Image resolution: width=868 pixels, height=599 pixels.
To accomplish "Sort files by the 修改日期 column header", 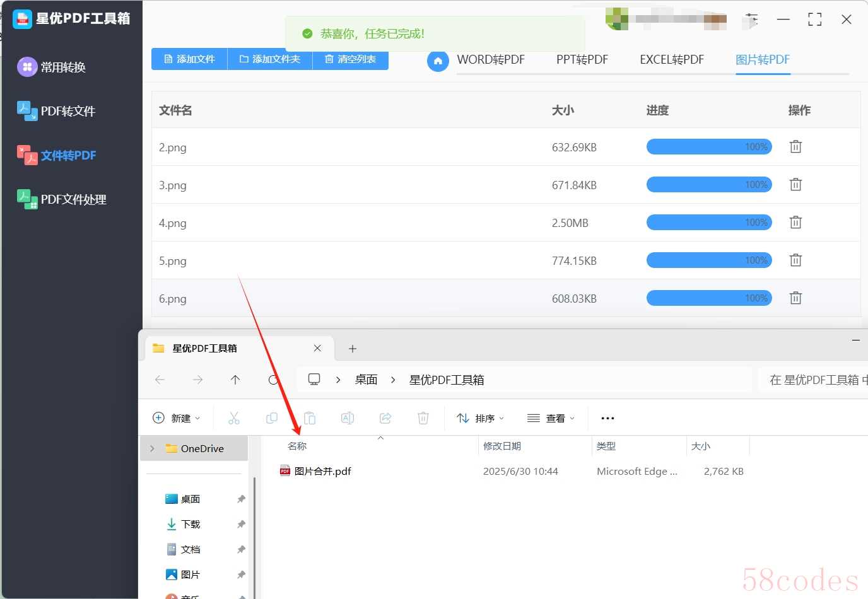I will pos(502,446).
